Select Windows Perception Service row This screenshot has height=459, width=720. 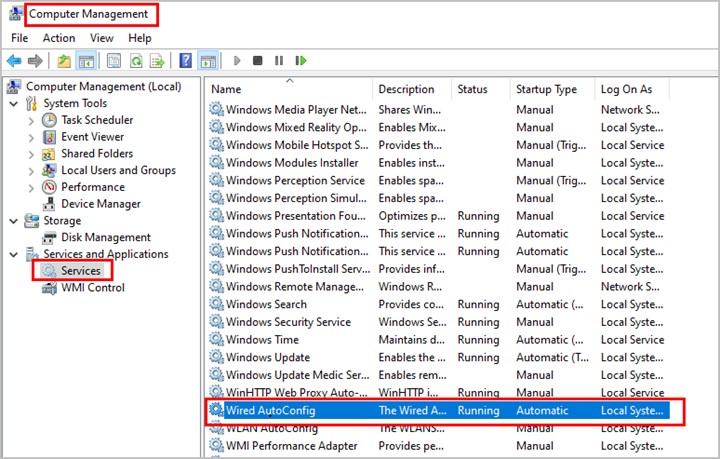click(x=439, y=180)
